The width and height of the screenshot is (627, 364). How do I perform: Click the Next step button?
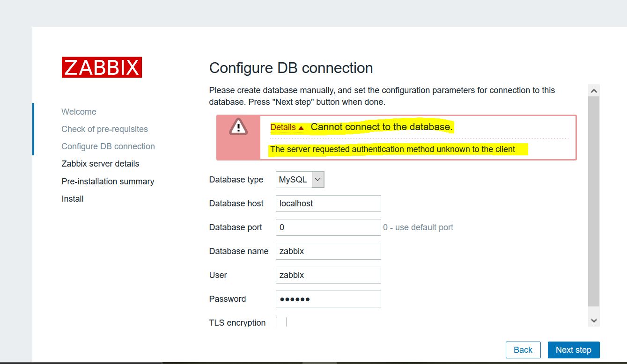tap(574, 350)
